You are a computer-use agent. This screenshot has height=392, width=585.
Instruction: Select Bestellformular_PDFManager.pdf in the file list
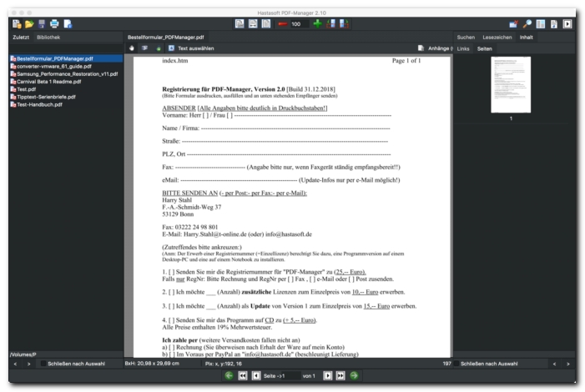point(66,58)
